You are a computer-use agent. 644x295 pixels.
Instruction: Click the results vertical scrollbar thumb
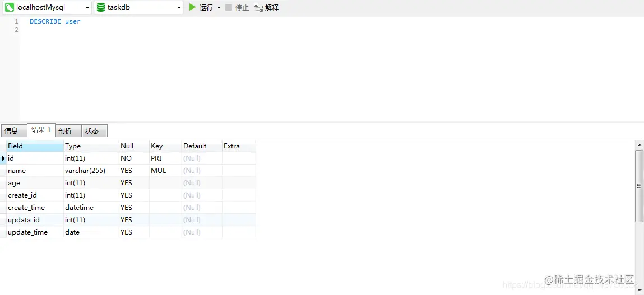[640, 186]
